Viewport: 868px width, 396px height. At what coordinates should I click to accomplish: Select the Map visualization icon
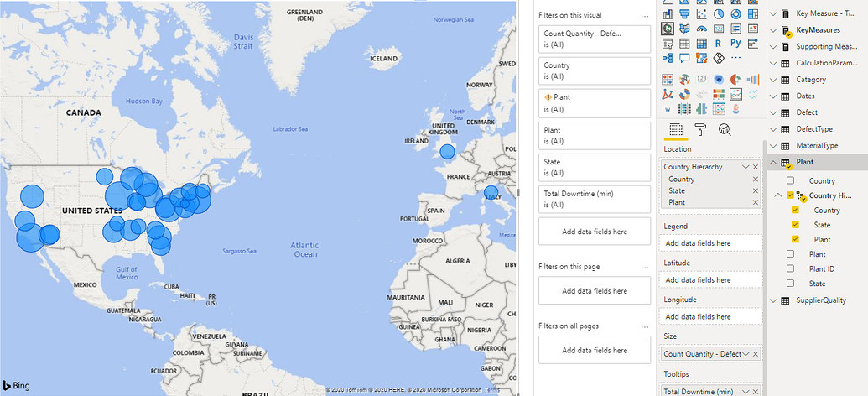(x=668, y=29)
